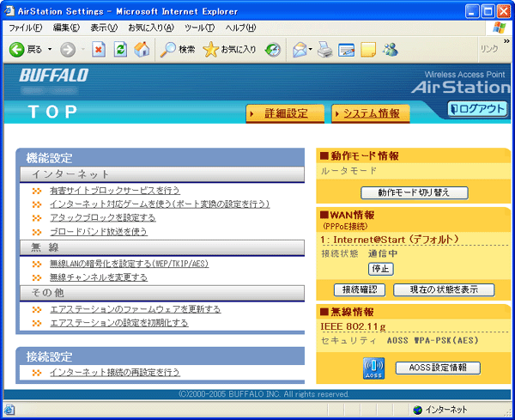Click the 無線 section header

(162, 247)
